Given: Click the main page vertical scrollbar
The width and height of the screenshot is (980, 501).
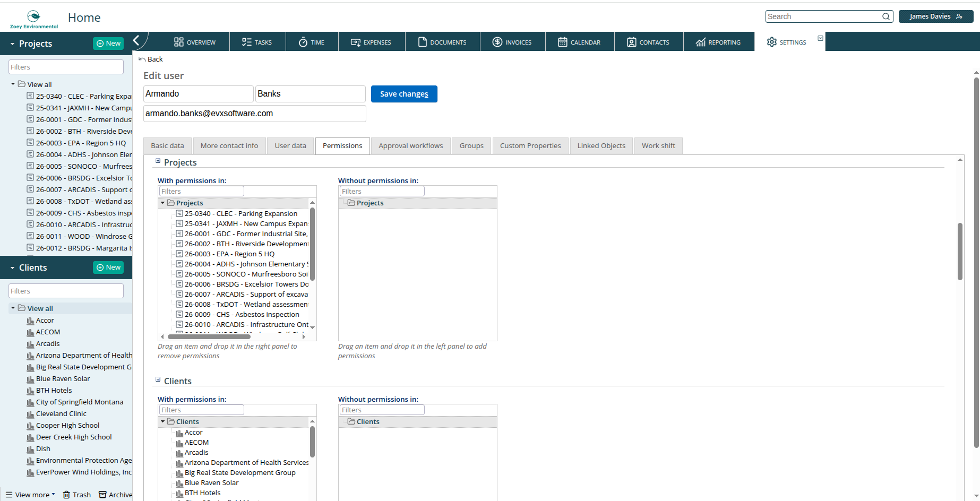Looking at the screenshot, I should pyautogui.click(x=976, y=263).
